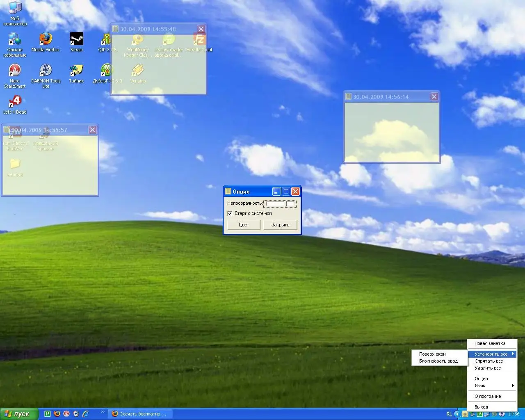Switch to Скачать бесплатно taskbar window
Screen dimensions: 525x420
coord(140,414)
